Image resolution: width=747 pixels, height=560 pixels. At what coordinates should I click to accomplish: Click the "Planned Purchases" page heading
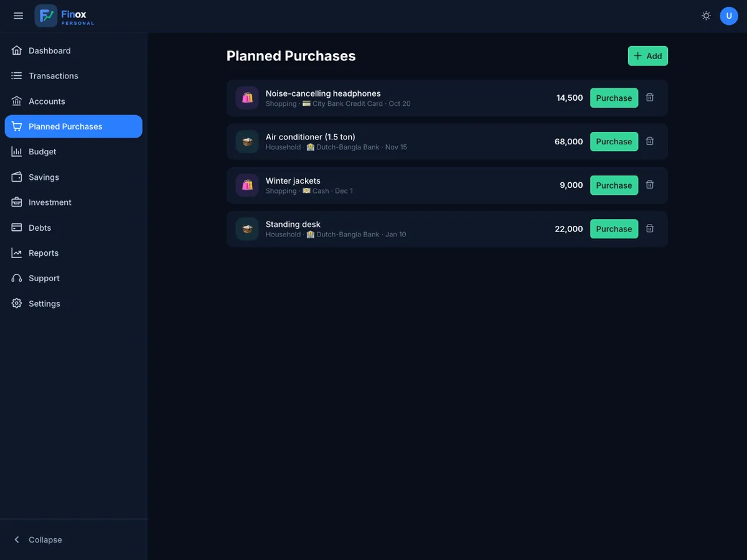tap(291, 56)
